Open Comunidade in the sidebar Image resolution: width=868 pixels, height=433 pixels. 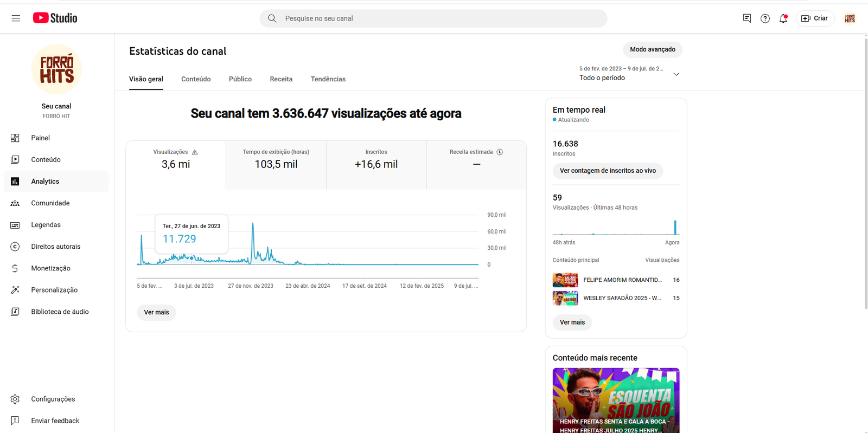pyautogui.click(x=56, y=203)
